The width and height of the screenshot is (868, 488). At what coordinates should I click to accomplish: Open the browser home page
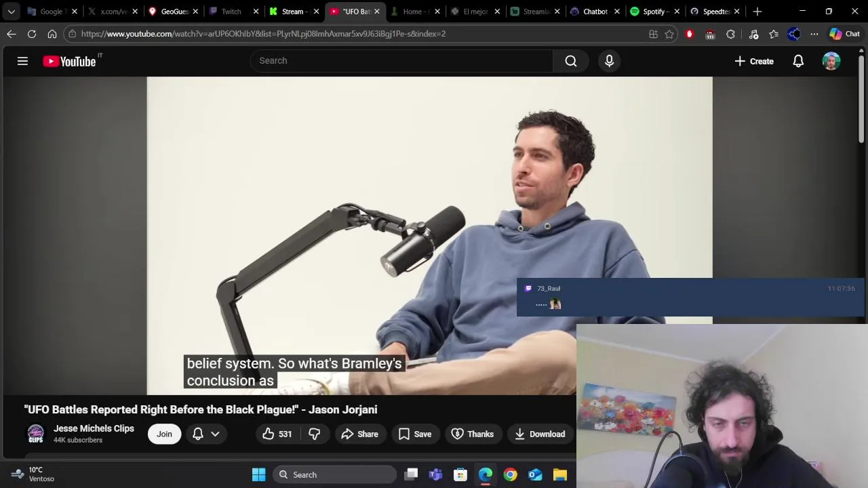pos(52,34)
